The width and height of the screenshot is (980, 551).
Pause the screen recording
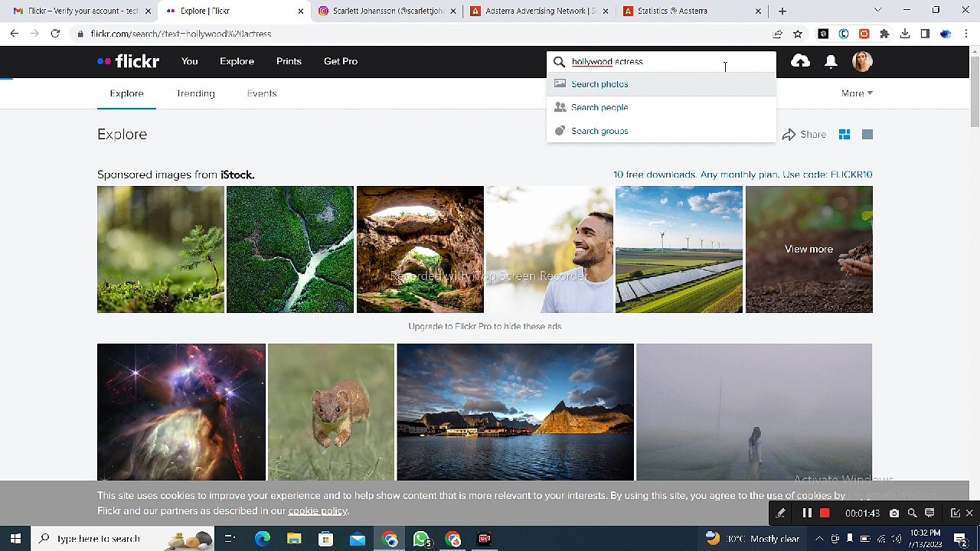(807, 514)
